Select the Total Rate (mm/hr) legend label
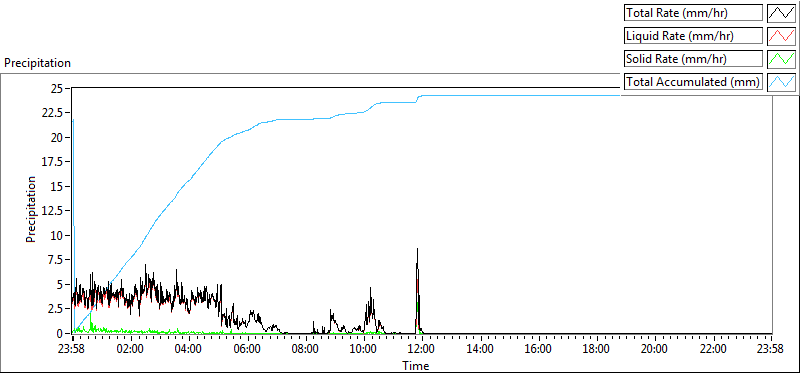The width and height of the screenshot is (800, 373). pos(693,12)
